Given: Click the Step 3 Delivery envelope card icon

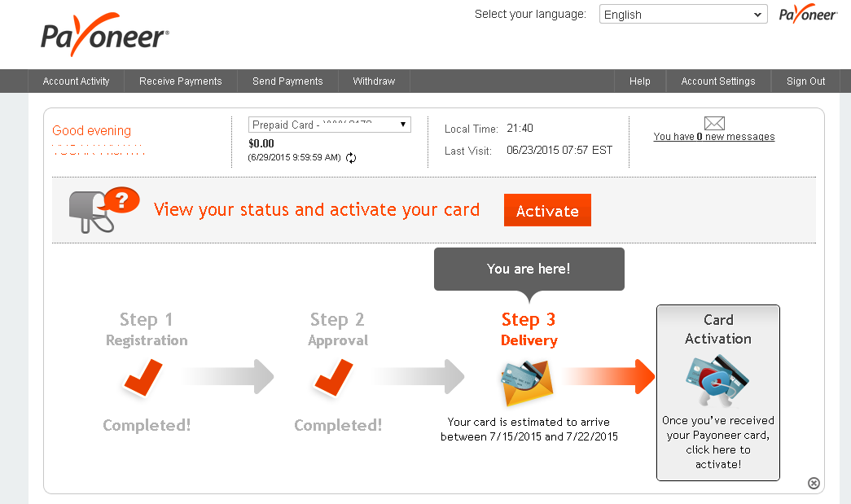Looking at the screenshot, I should coord(526,383).
